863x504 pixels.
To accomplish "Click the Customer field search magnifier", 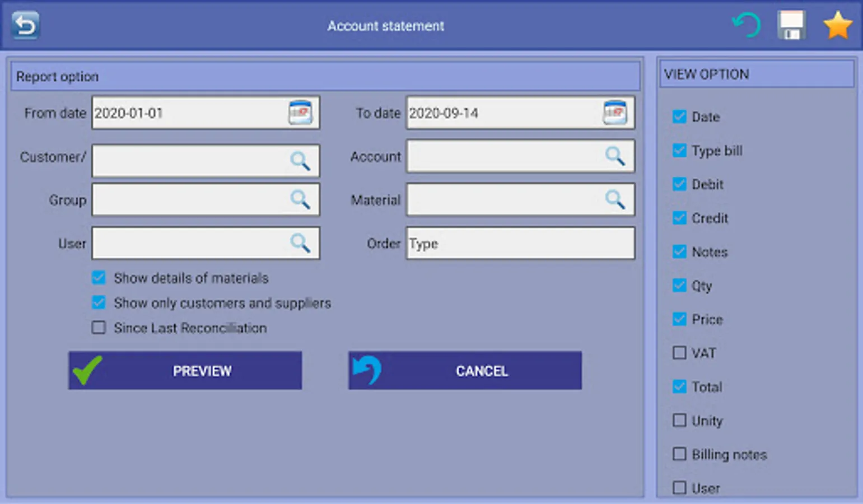I will [x=300, y=161].
